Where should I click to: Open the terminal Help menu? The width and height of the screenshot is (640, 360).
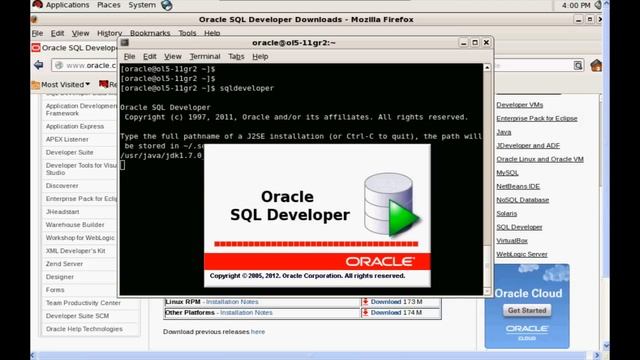point(260,56)
